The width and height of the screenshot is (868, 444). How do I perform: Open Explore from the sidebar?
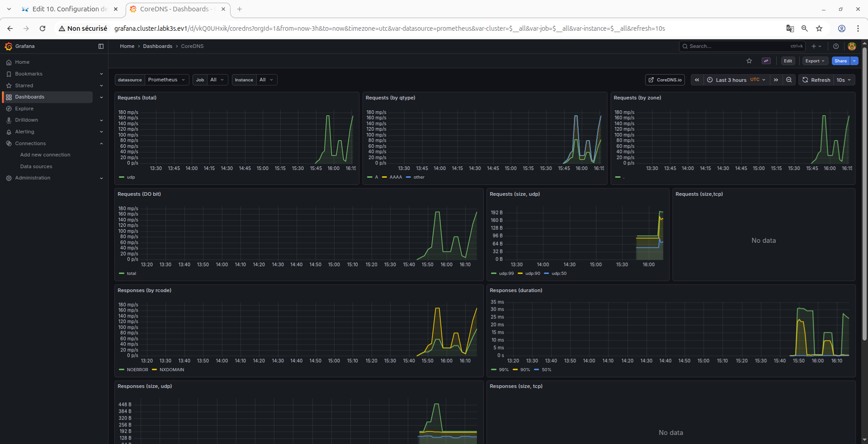(x=24, y=109)
